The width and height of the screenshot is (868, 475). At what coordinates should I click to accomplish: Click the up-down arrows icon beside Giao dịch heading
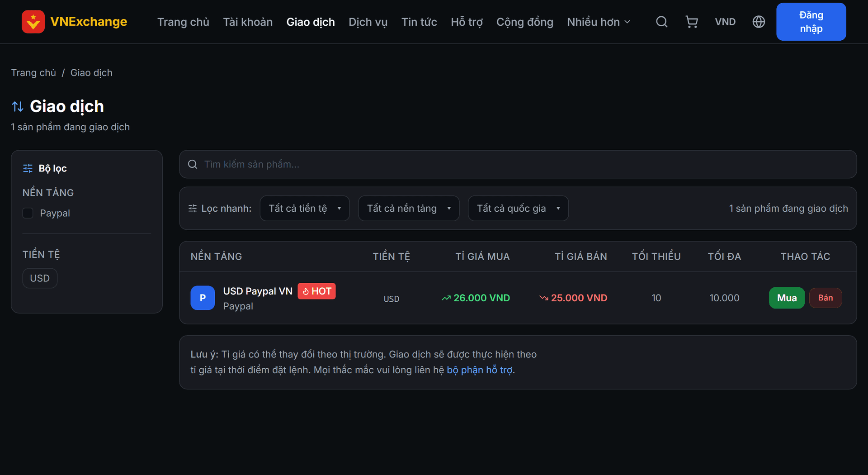[18, 107]
